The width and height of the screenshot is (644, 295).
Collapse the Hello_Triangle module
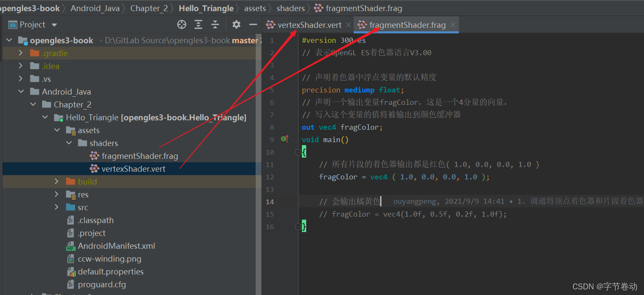pos(45,117)
